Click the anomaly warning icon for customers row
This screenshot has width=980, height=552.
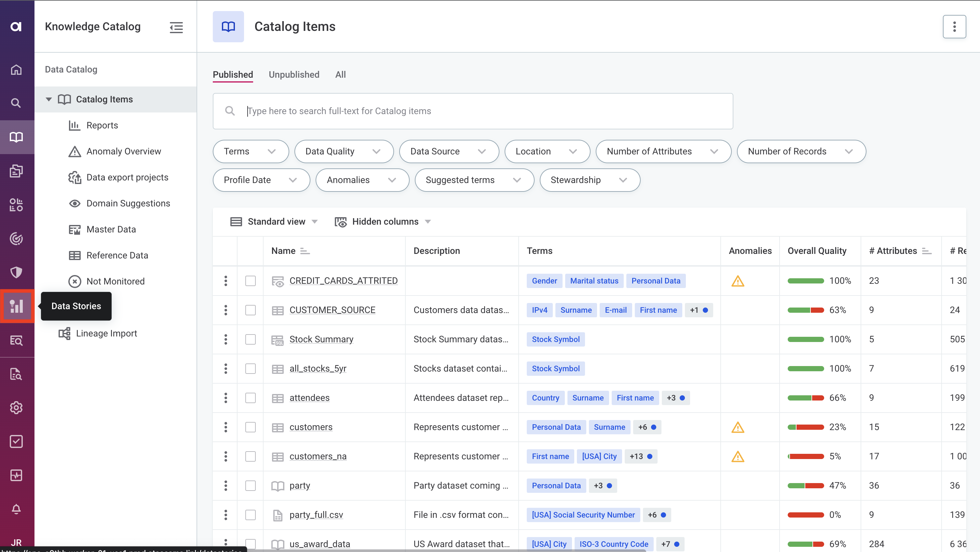coord(738,427)
